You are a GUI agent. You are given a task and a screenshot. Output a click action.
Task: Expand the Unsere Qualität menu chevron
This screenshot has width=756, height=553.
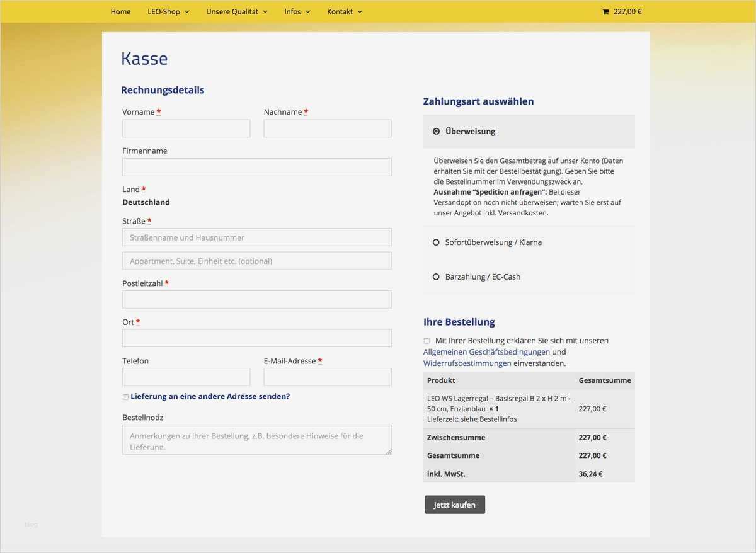(264, 11)
